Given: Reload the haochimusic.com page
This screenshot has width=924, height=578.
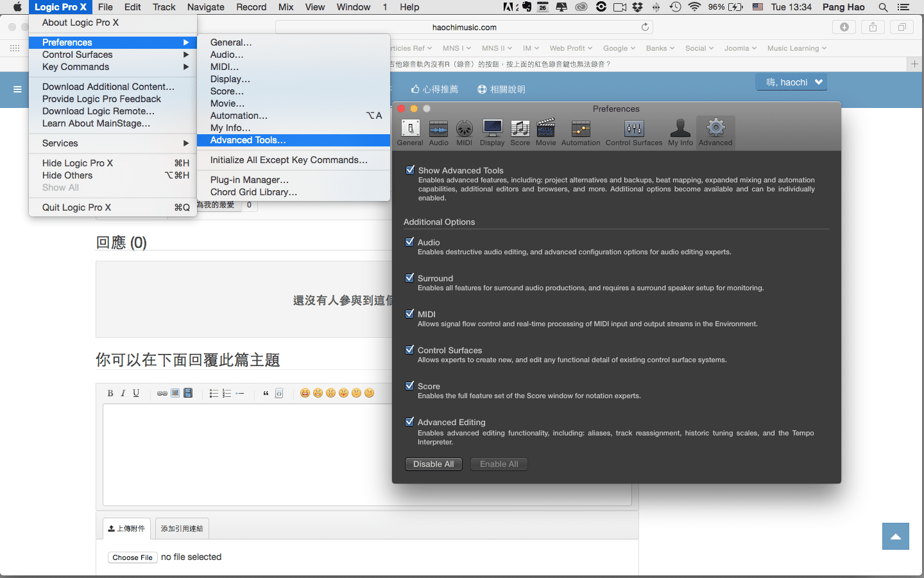Looking at the screenshot, I should 645,27.
